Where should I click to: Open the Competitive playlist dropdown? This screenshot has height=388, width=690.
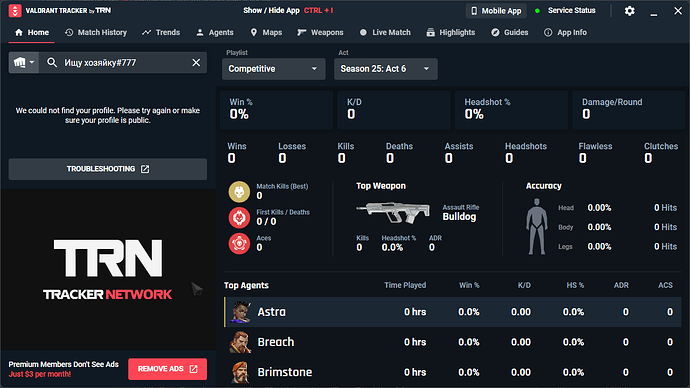click(274, 69)
